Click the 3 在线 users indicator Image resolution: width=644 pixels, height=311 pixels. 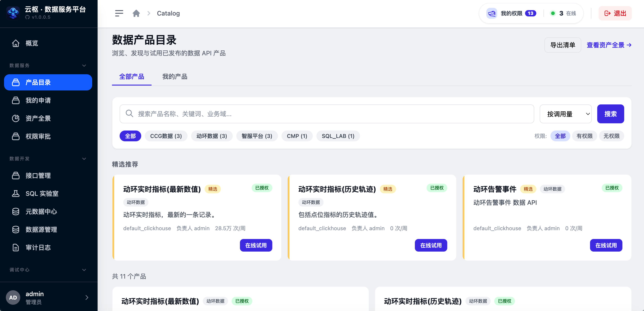[563, 13]
